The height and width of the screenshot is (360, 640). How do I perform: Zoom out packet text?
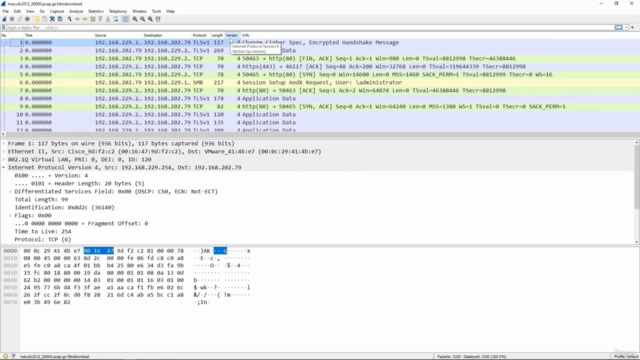point(143,19)
